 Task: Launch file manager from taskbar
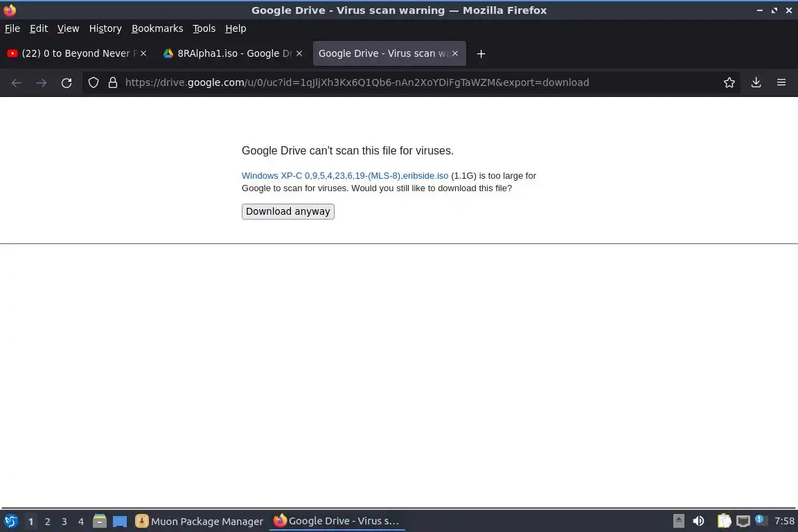[x=99, y=521]
